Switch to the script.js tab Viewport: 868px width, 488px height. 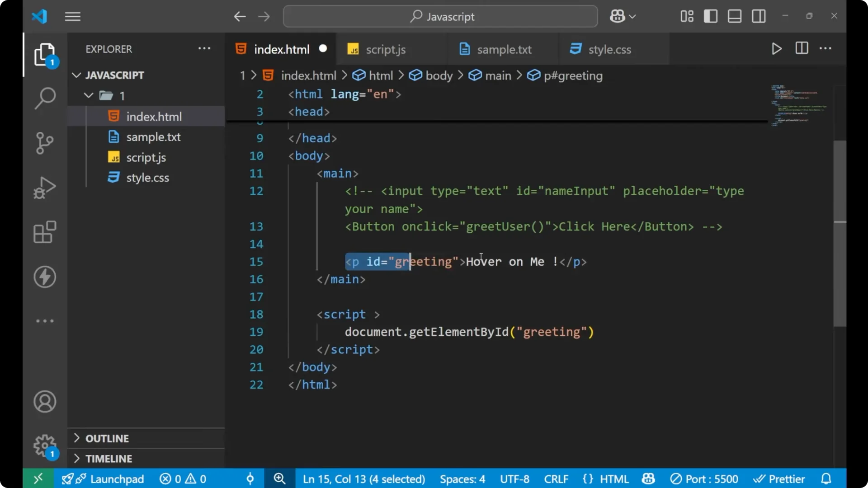click(387, 49)
